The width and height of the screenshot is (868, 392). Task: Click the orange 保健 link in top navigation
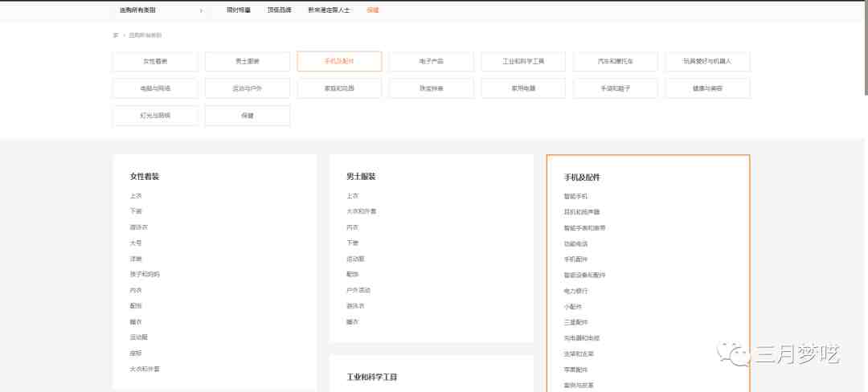coord(373,10)
